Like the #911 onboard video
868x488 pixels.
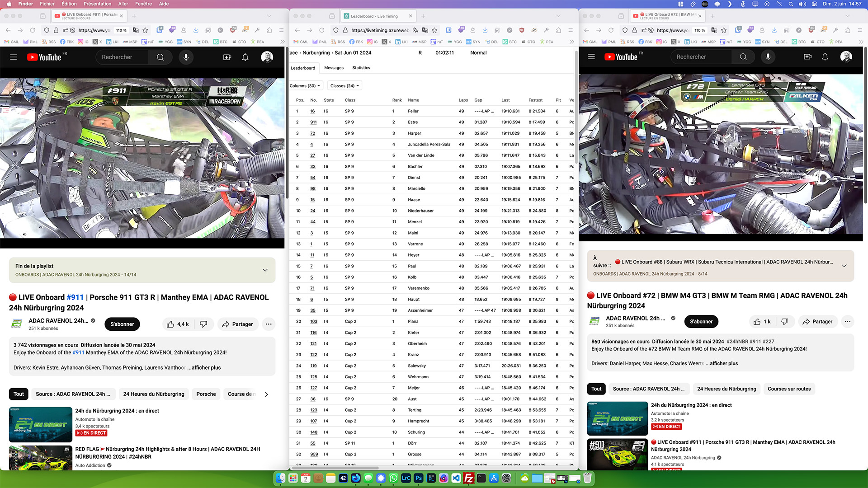pyautogui.click(x=178, y=324)
